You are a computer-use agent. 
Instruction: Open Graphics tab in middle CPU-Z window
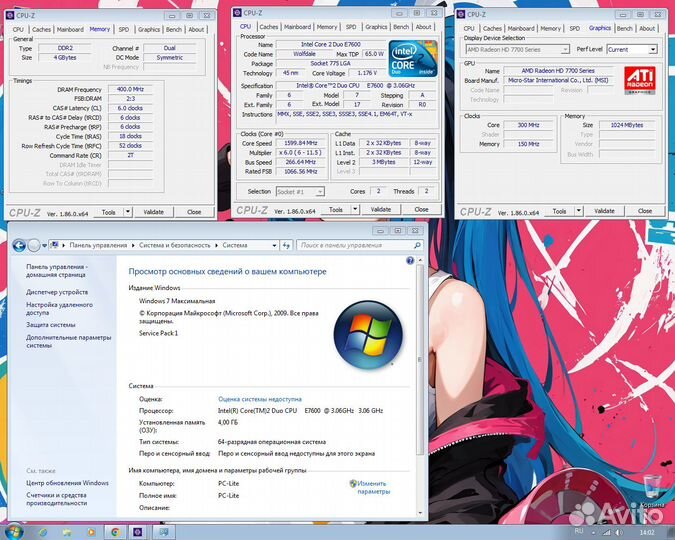coord(376,27)
